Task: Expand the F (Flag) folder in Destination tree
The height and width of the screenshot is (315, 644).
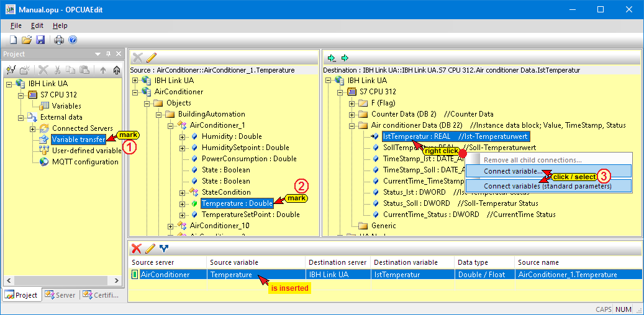Action: point(351,103)
